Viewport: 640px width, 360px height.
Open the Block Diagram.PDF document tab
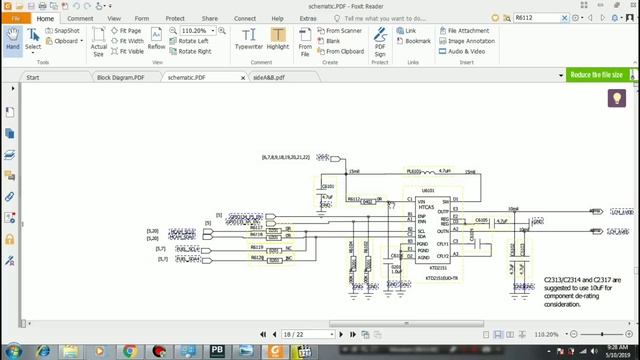[120, 77]
